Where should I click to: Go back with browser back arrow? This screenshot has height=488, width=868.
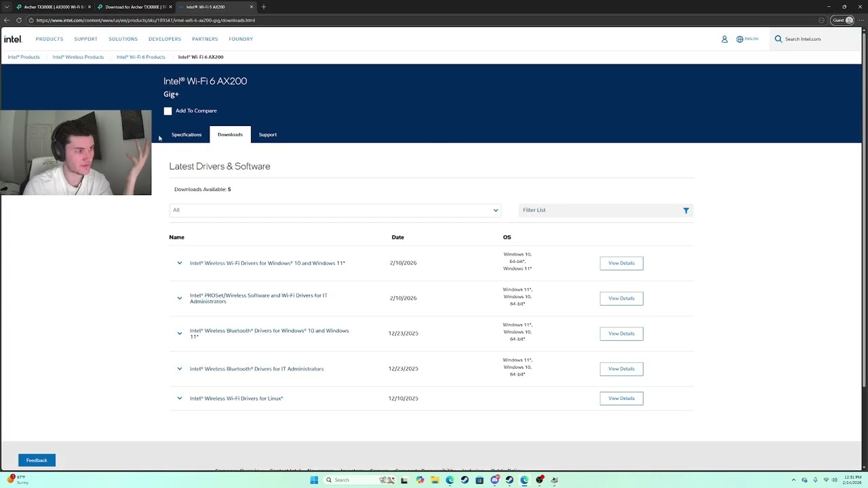click(7, 20)
